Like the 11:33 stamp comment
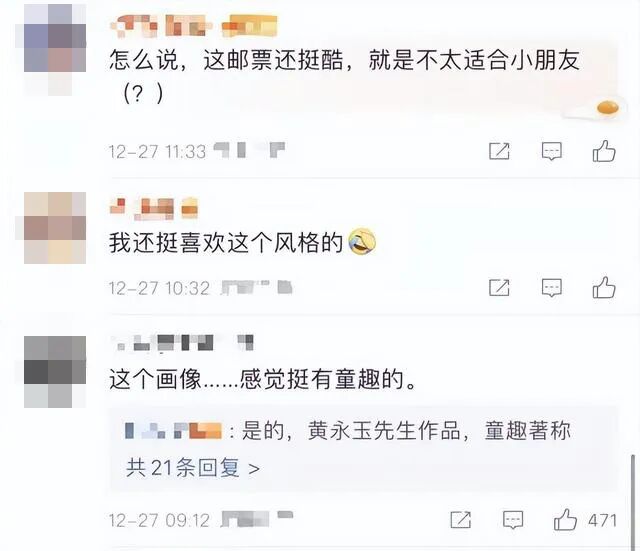640x551 pixels. coord(604,151)
